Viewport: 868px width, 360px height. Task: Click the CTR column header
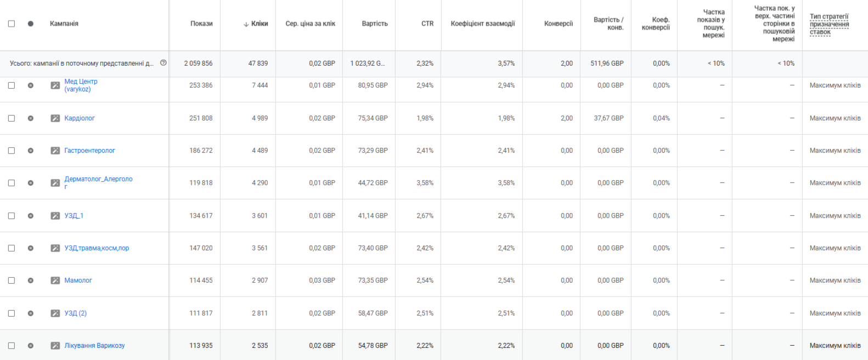427,24
